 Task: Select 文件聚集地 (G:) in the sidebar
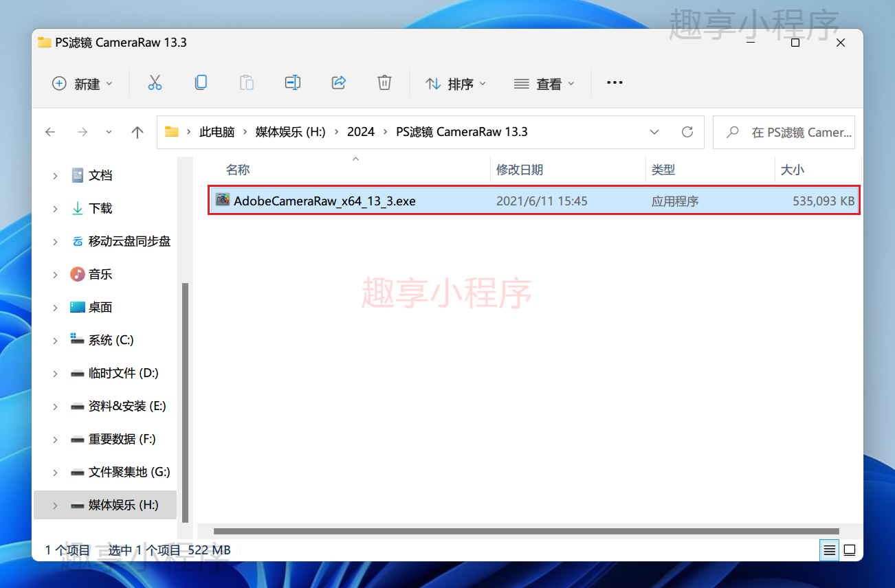point(129,472)
